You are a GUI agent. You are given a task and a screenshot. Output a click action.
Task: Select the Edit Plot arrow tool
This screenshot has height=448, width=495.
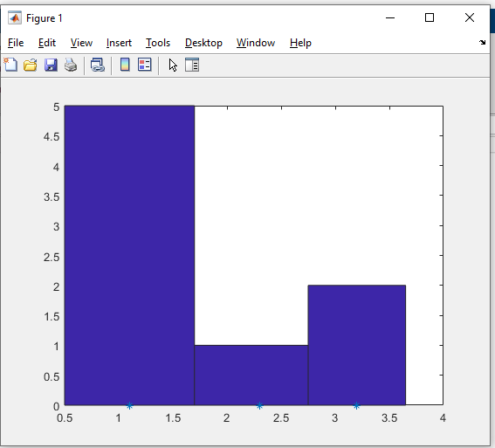coord(173,65)
